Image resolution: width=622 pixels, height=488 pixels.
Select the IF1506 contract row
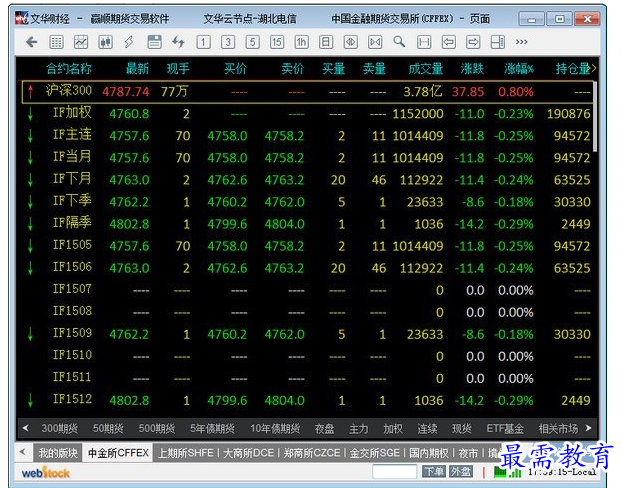click(x=307, y=268)
